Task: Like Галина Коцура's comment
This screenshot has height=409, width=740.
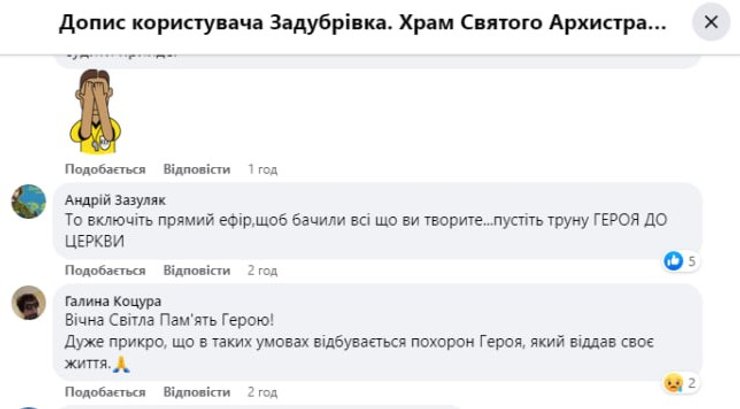Action: [105, 391]
